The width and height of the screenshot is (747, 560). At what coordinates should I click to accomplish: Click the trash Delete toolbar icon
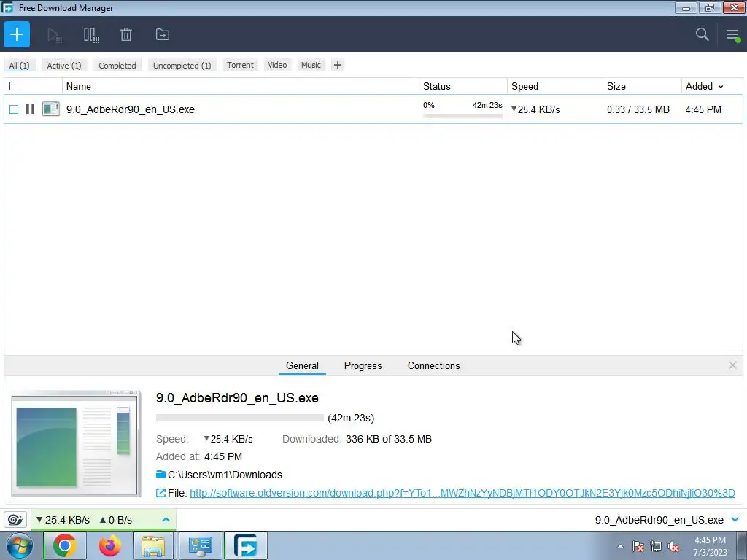126,34
